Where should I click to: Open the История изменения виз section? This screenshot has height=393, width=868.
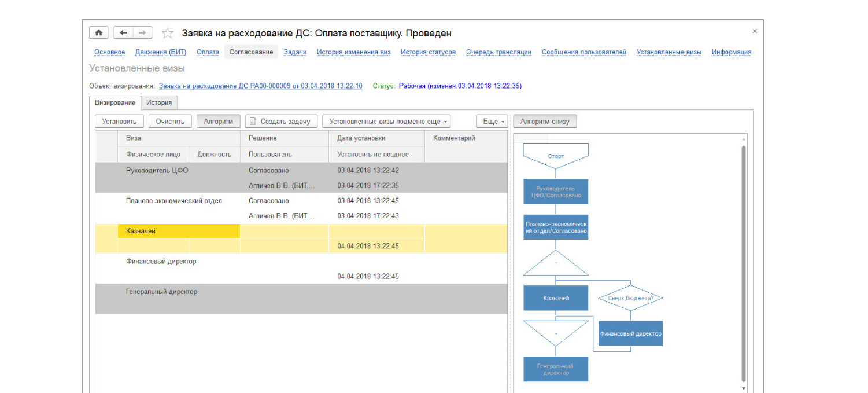tap(353, 52)
